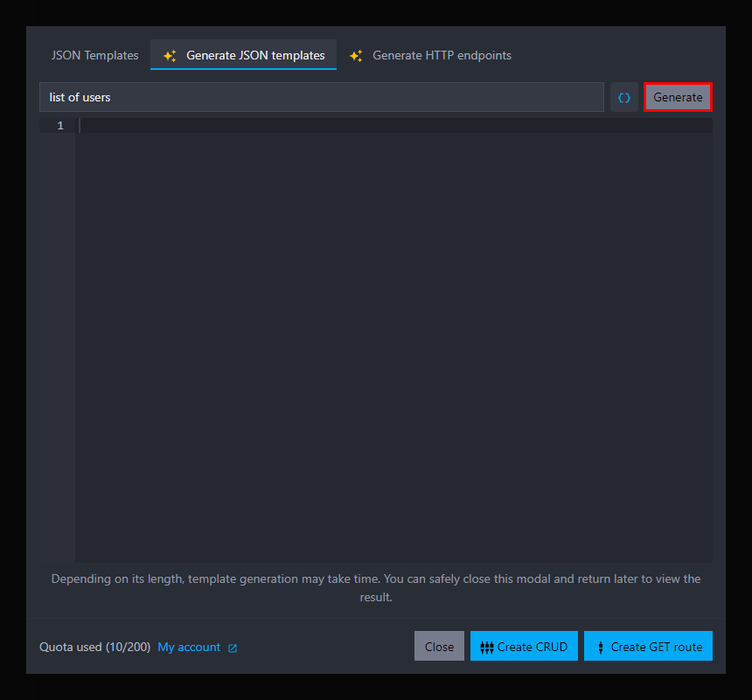
Task: Switch to the Generate HTTP endpoints tab
Action: coord(442,54)
